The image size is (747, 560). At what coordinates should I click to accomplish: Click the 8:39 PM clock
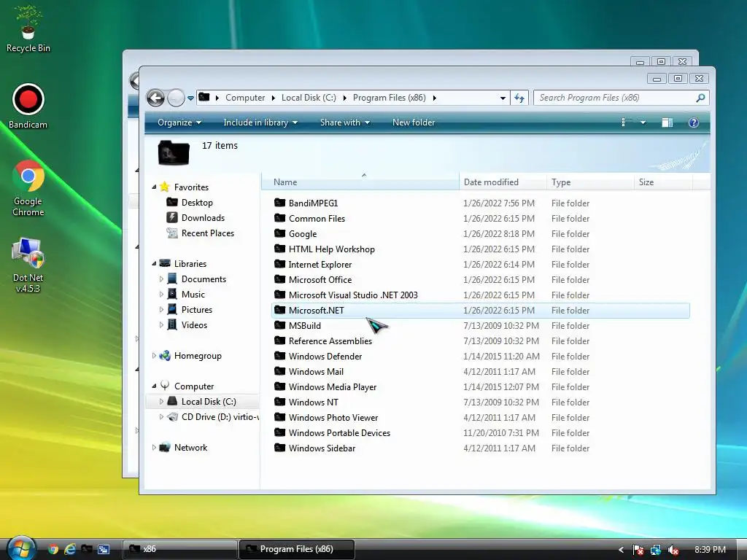point(710,550)
